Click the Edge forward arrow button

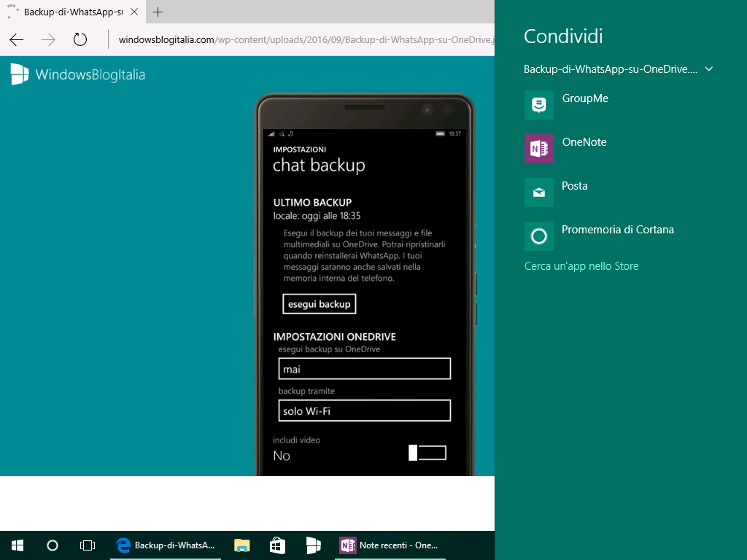[48, 39]
